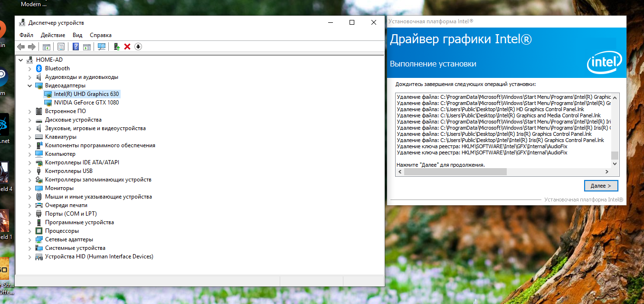Toggle the show/hide action pane toolbar icon
The height and width of the screenshot is (304, 644).
click(87, 47)
